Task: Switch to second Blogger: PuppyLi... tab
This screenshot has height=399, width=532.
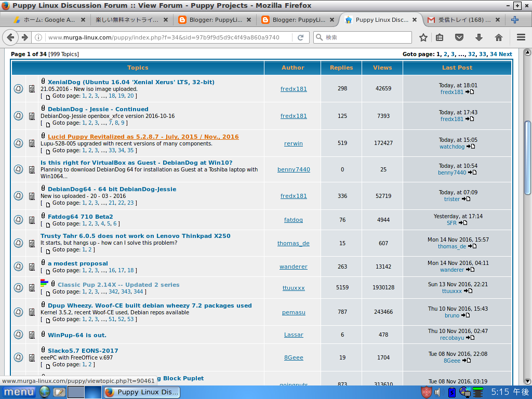Action: pyautogui.click(x=298, y=20)
